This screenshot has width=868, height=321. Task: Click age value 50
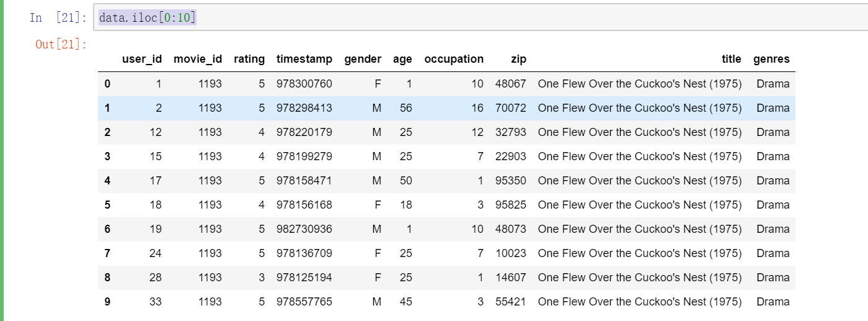pyautogui.click(x=406, y=181)
